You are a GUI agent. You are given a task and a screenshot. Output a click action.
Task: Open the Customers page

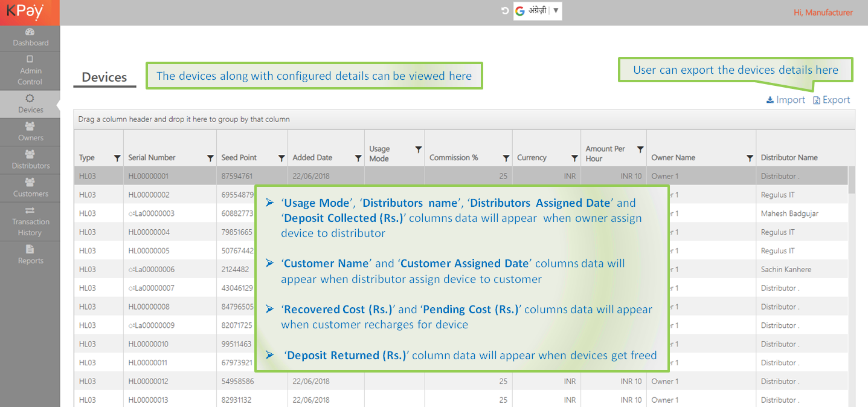click(x=30, y=188)
